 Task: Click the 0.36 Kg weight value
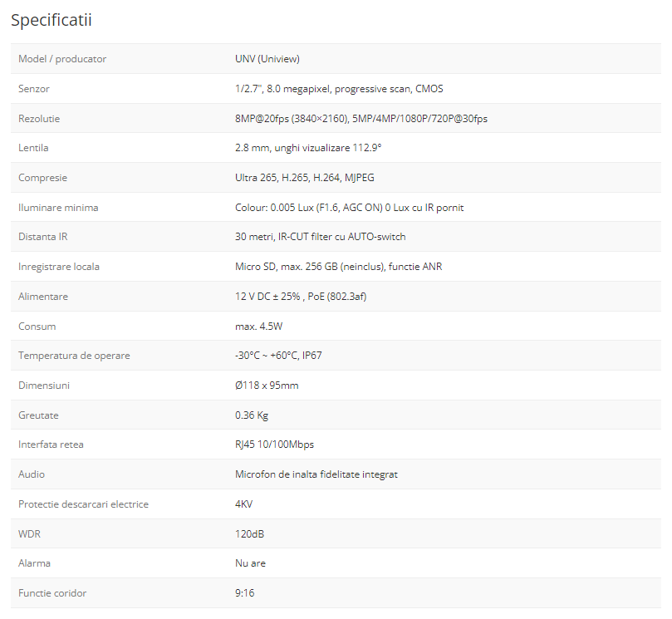click(x=252, y=415)
